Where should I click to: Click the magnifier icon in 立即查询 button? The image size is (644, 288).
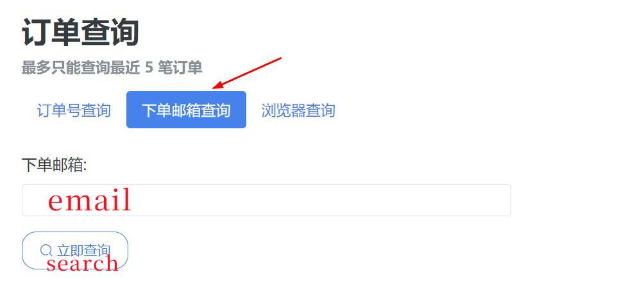pyautogui.click(x=46, y=250)
